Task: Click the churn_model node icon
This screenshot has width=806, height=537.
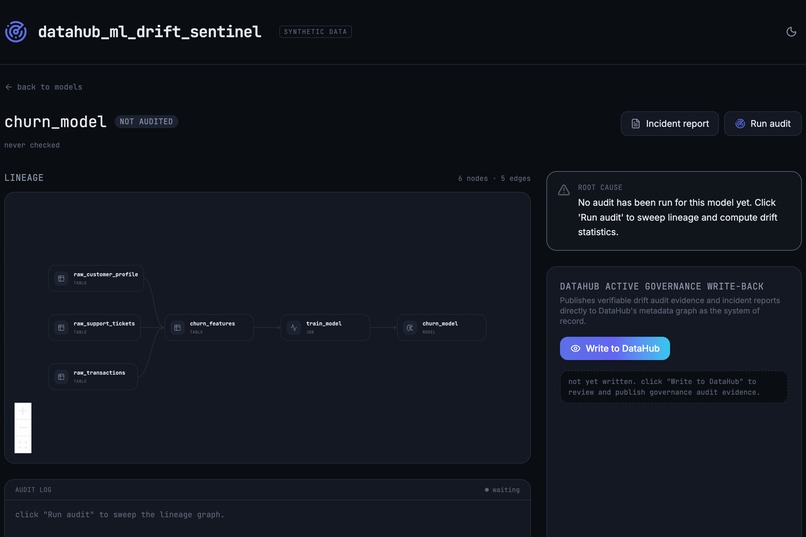Action: (x=410, y=327)
